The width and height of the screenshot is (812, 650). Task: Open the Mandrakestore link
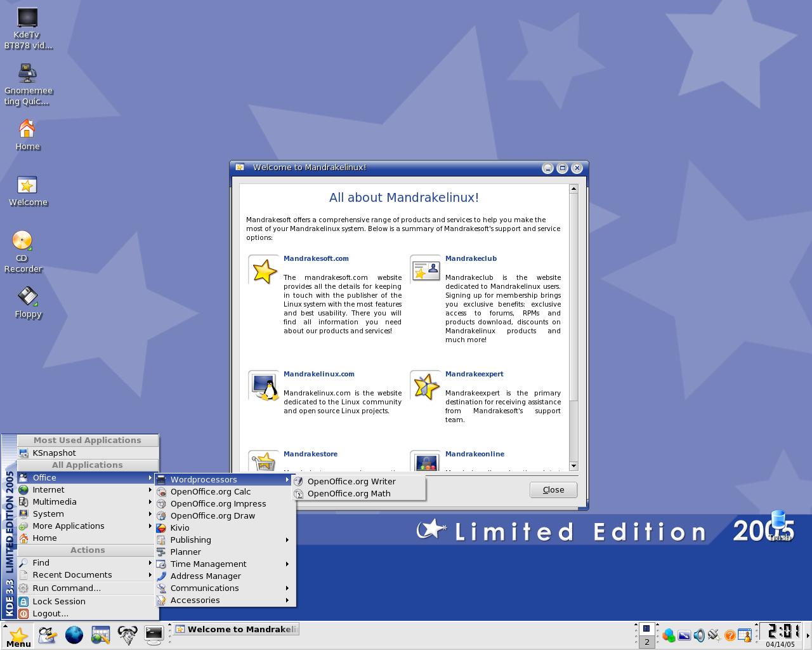(310, 454)
